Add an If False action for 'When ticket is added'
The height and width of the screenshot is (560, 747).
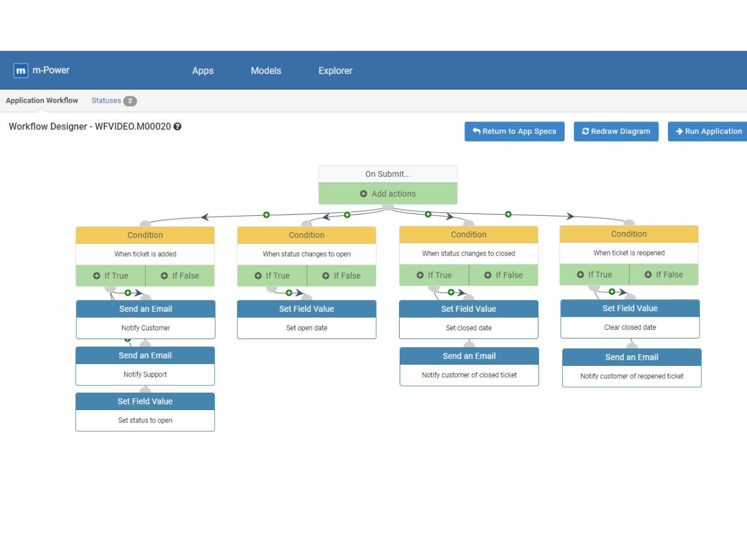tap(181, 276)
